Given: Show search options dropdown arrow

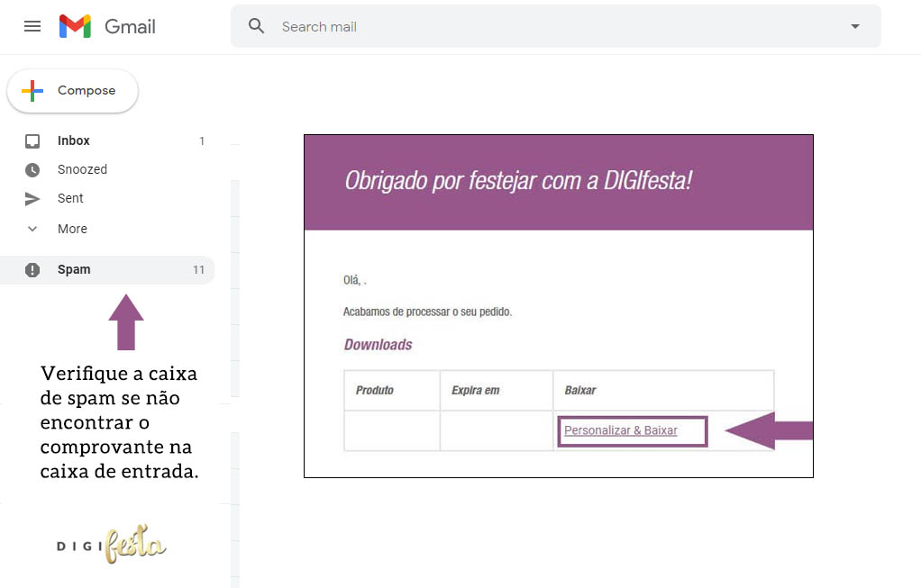Looking at the screenshot, I should 855,27.
